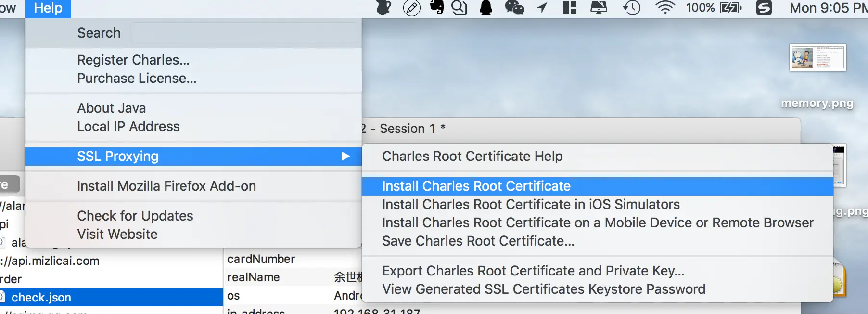Click the Help menu search field
Image resolution: width=868 pixels, height=314 pixels.
(x=244, y=33)
